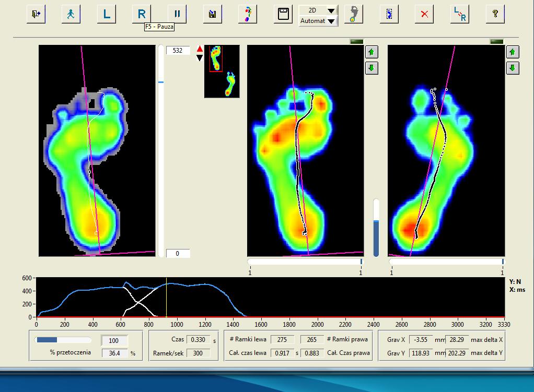The height and width of the screenshot is (392, 534).
Task: Click the pause button
Action: pyautogui.click(x=177, y=14)
